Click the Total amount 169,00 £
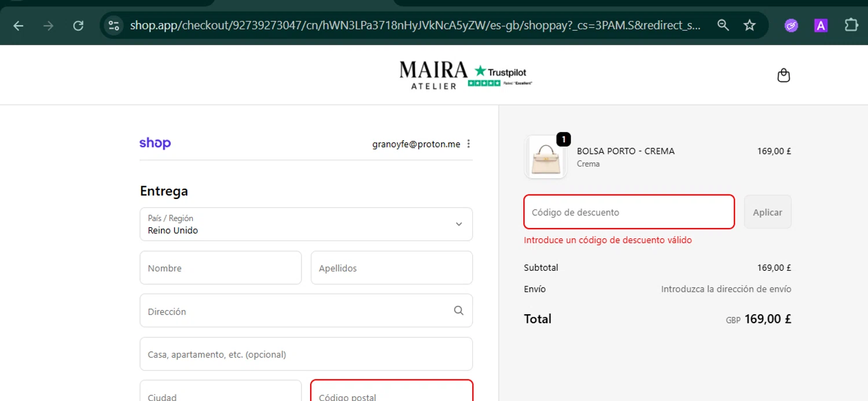The width and height of the screenshot is (868, 401). point(768,319)
